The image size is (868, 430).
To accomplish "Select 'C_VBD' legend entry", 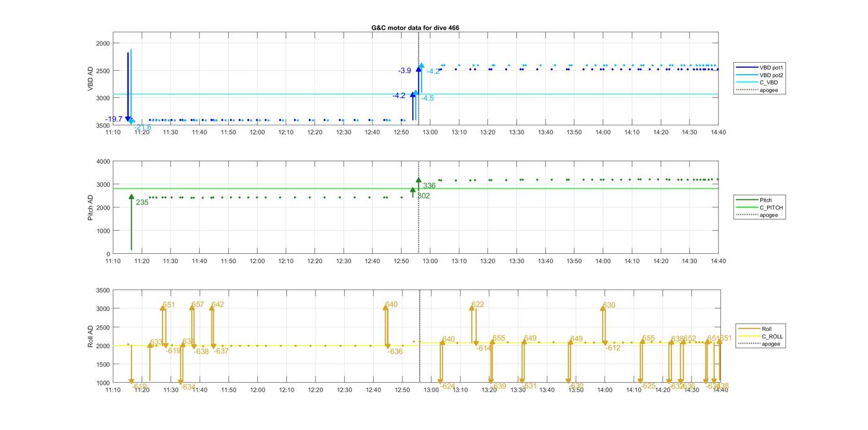I will pyautogui.click(x=758, y=83).
